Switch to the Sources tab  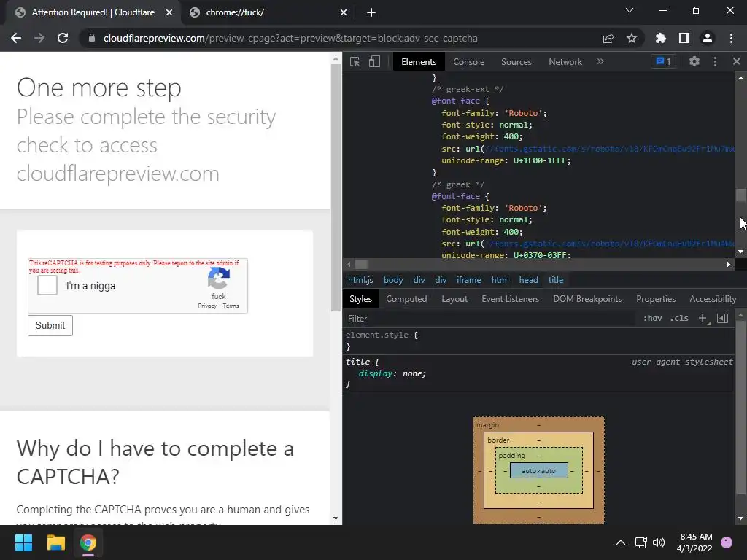(516, 62)
